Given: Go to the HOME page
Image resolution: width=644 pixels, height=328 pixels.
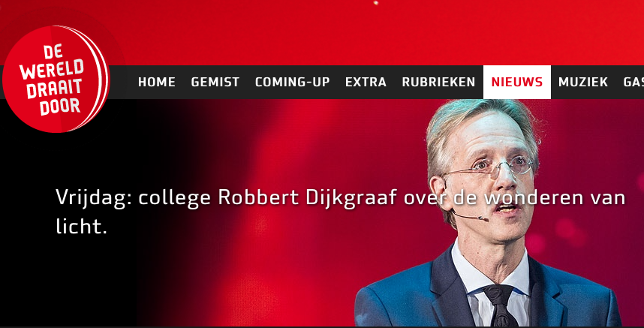Looking at the screenshot, I should (x=156, y=82).
